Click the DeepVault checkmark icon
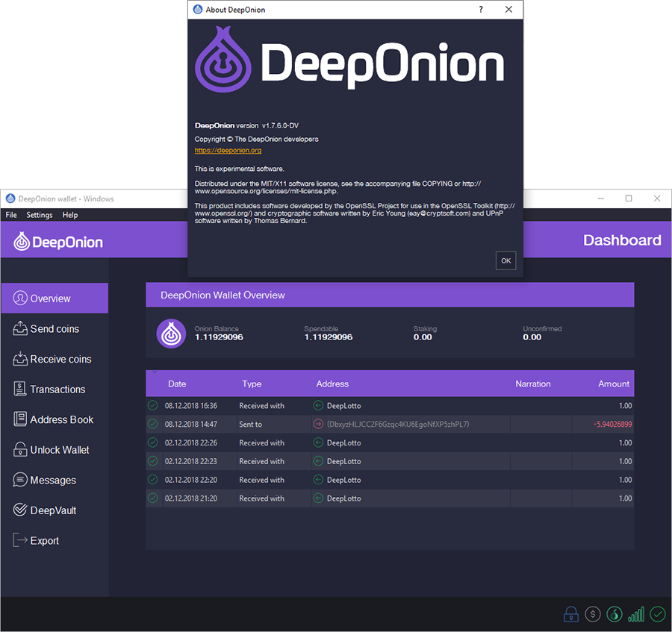 [20, 510]
